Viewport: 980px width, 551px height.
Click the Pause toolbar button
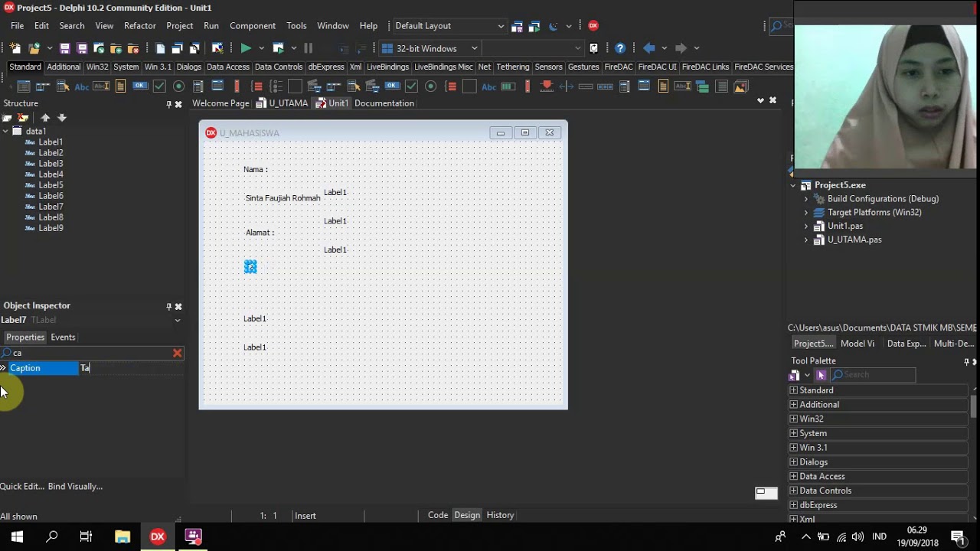(309, 48)
